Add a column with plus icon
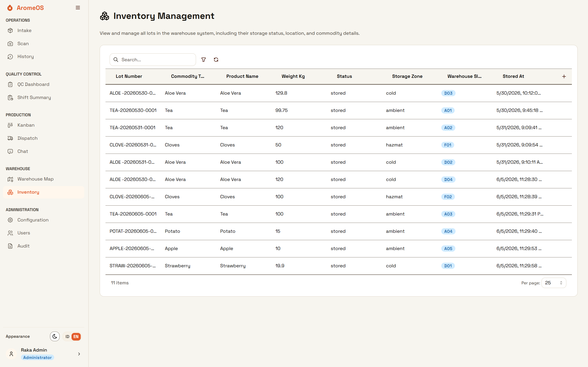Screen dimensions: 588x367 tap(564, 76)
